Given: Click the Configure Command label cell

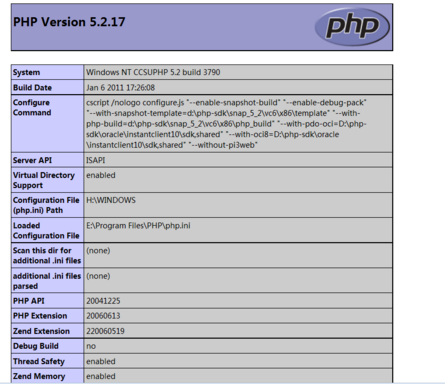Looking at the screenshot, I should (47, 124).
